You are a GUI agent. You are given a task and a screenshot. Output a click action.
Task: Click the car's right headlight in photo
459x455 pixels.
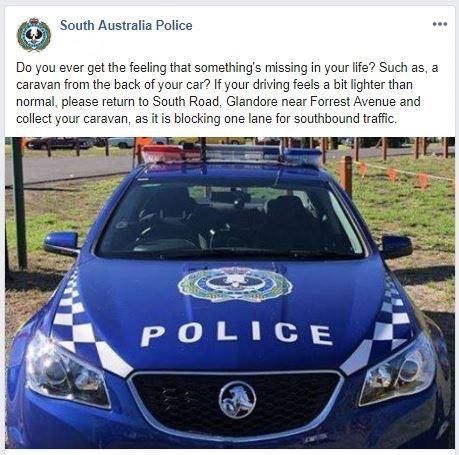(398, 368)
